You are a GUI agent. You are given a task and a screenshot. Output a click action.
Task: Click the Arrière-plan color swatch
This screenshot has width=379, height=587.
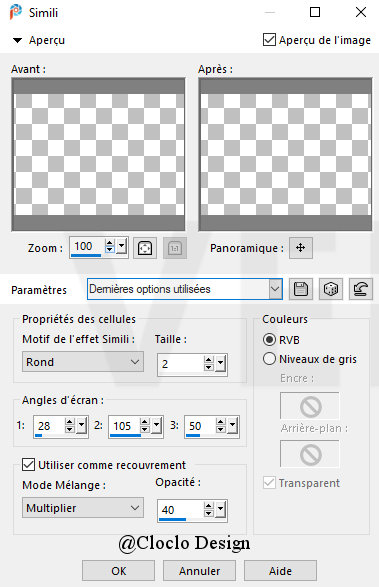pos(310,454)
